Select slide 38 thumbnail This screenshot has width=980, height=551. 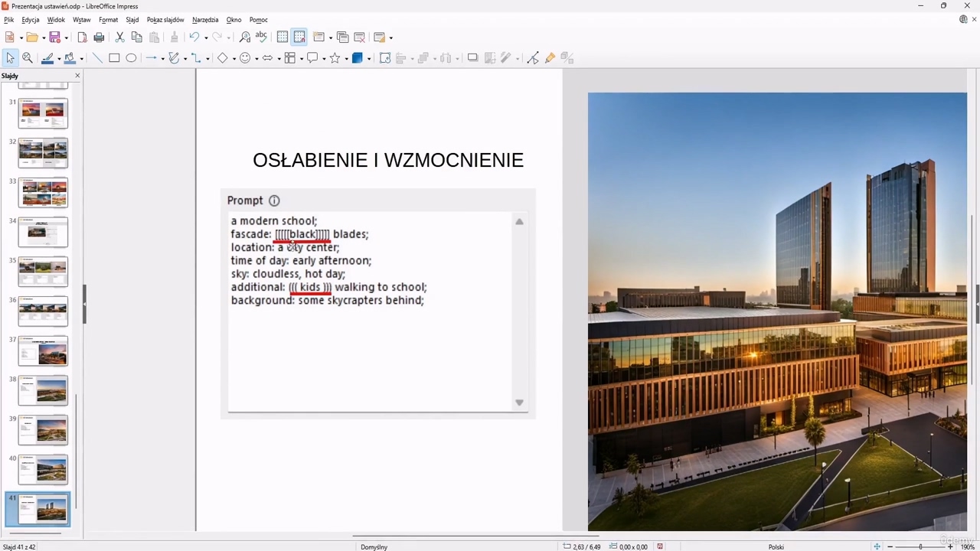pos(43,390)
